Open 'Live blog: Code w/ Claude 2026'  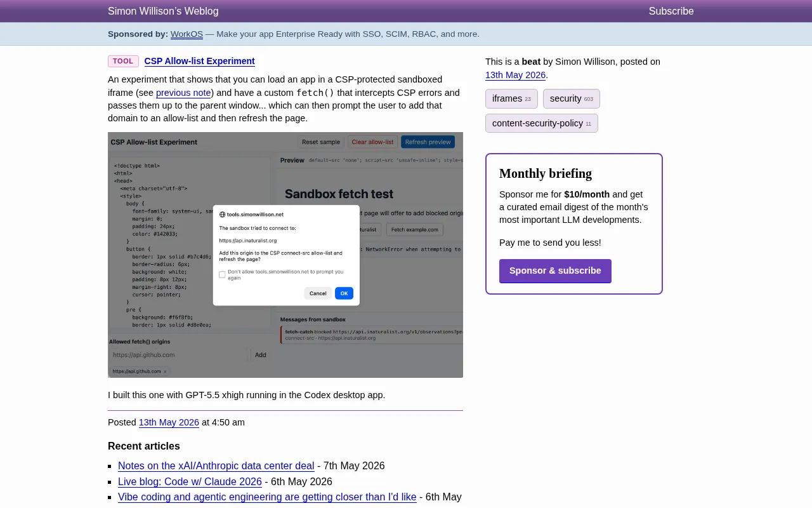190,481
